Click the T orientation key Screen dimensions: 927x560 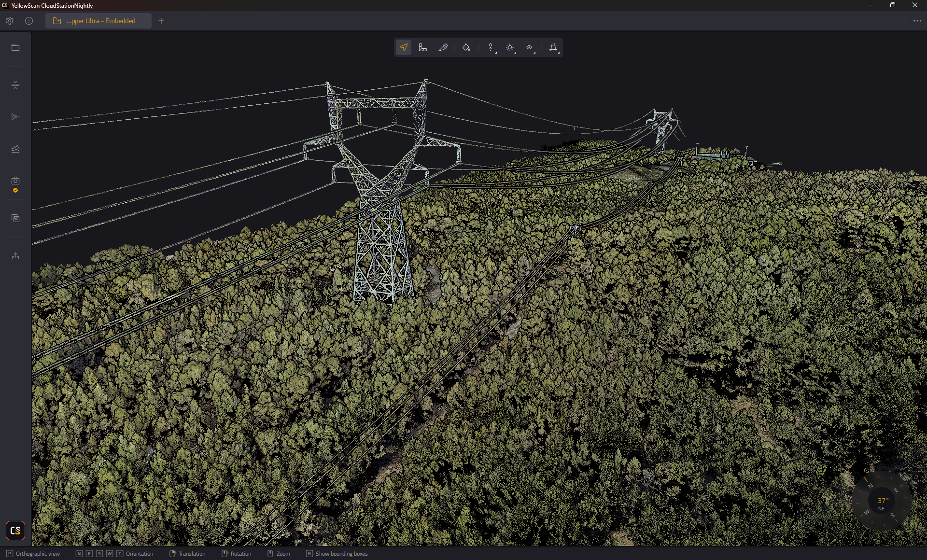click(x=120, y=554)
